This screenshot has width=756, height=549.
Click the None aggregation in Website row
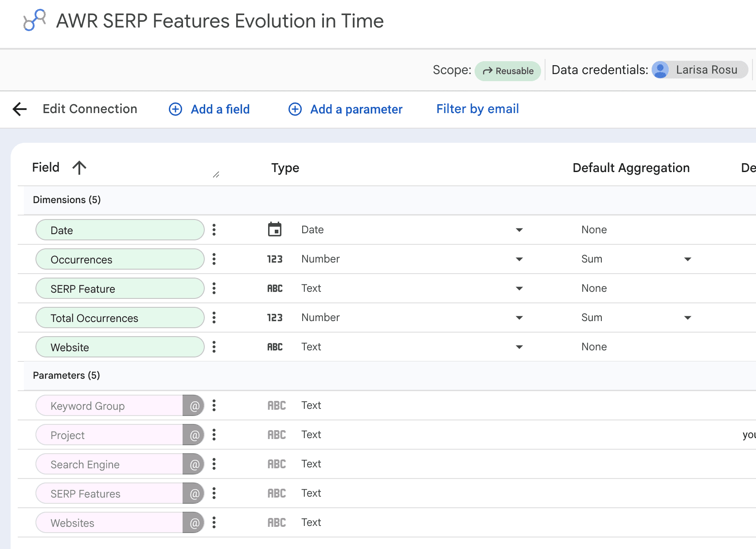click(x=594, y=347)
